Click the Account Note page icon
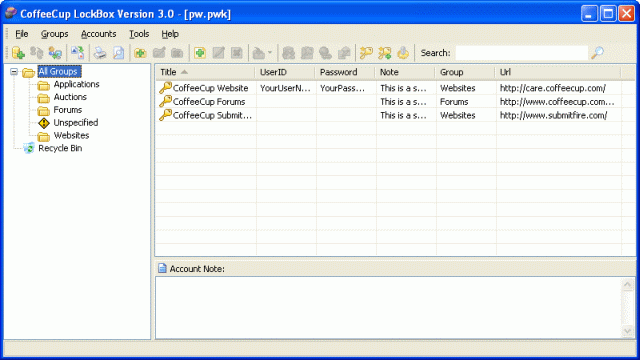 (x=162, y=268)
